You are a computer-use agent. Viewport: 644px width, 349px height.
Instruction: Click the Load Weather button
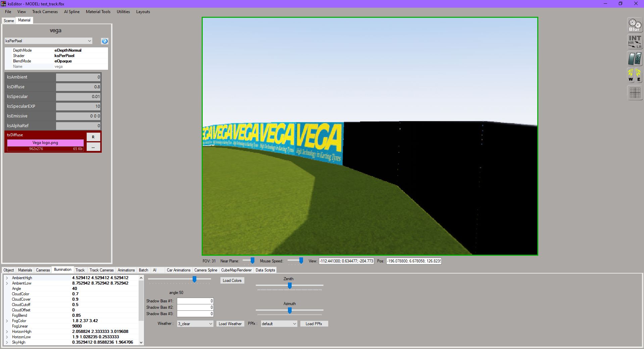point(230,324)
